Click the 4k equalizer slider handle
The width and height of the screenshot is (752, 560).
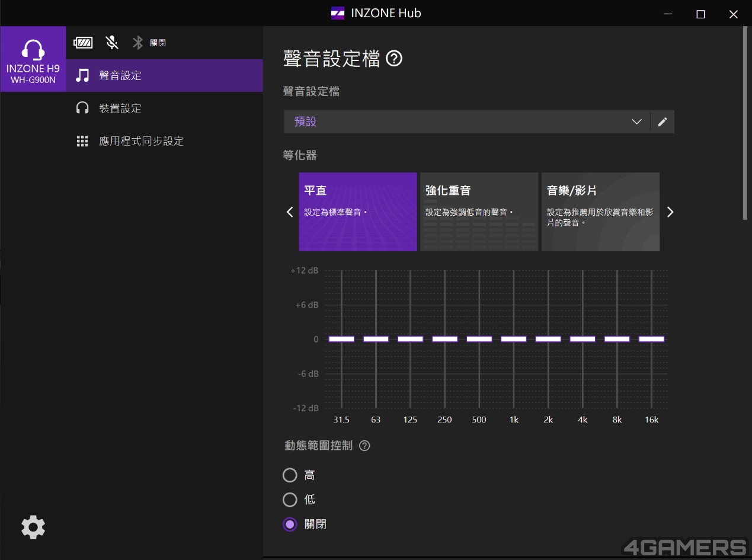click(x=583, y=339)
